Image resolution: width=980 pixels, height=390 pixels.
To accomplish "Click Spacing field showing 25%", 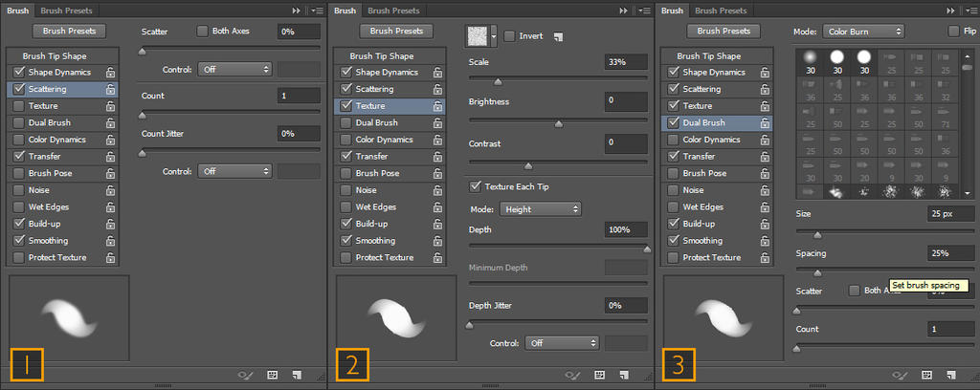I will click(951, 253).
